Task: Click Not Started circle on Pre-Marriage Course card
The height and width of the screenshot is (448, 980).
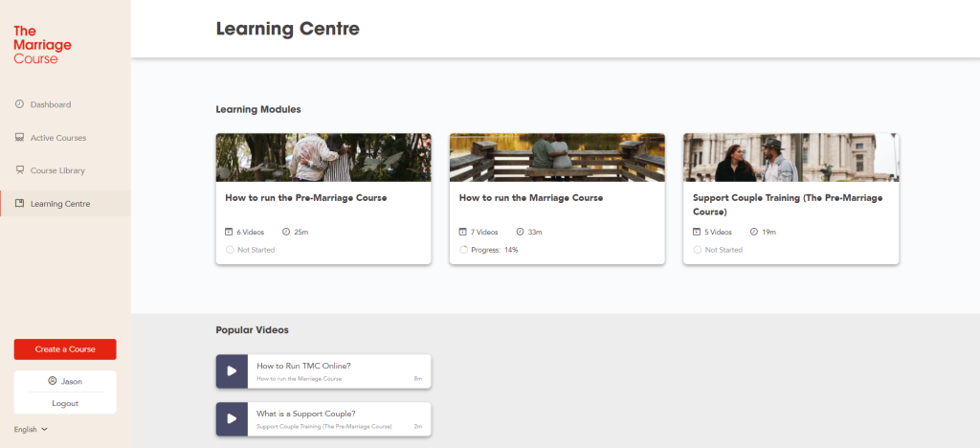Action: coord(230,250)
